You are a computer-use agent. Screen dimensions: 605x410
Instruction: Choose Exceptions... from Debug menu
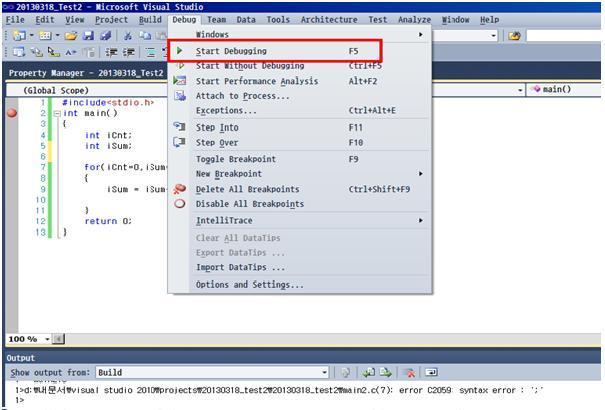pos(300,111)
